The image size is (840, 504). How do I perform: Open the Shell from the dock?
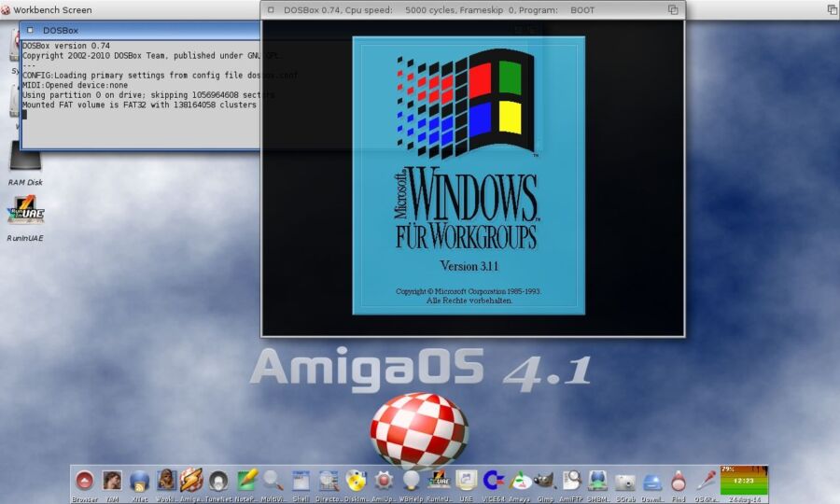(301, 481)
